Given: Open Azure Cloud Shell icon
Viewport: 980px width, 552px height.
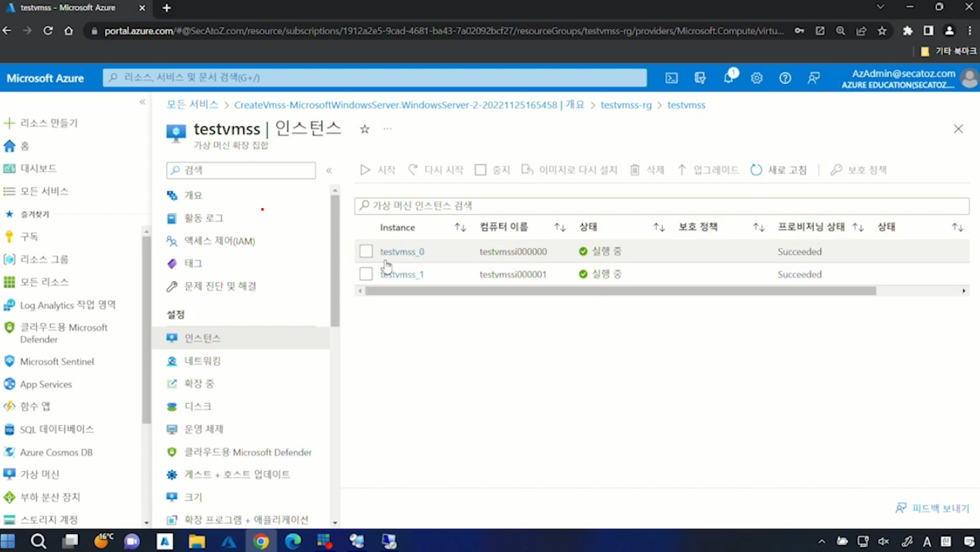Looking at the screenshot, I should 671,78.
